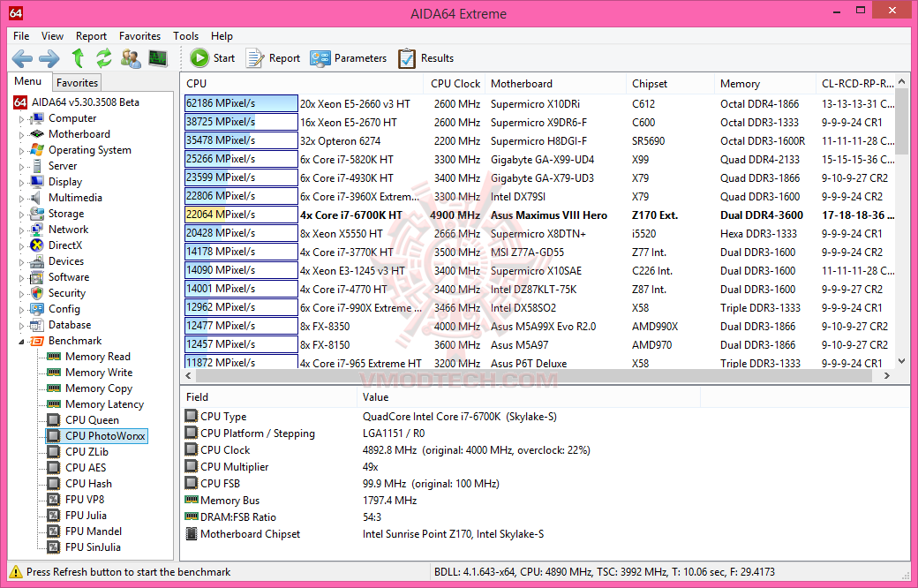Select the Memory Copy benchmark icon

click(54, 388)
